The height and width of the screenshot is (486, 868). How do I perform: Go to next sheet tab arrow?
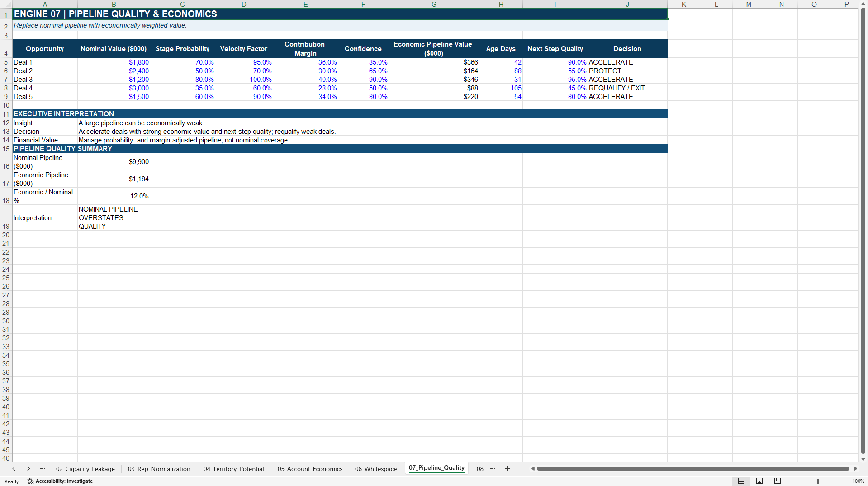click(x=28, y=469)
